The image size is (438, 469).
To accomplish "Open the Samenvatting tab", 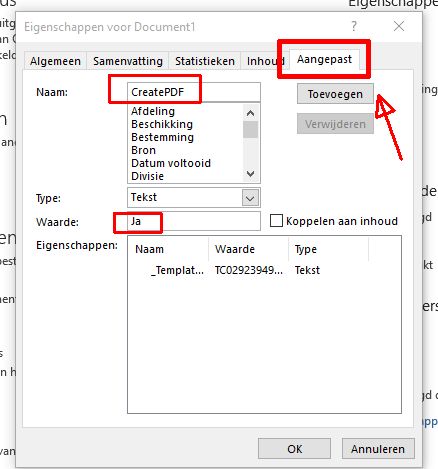I will (x=128, y=61).
